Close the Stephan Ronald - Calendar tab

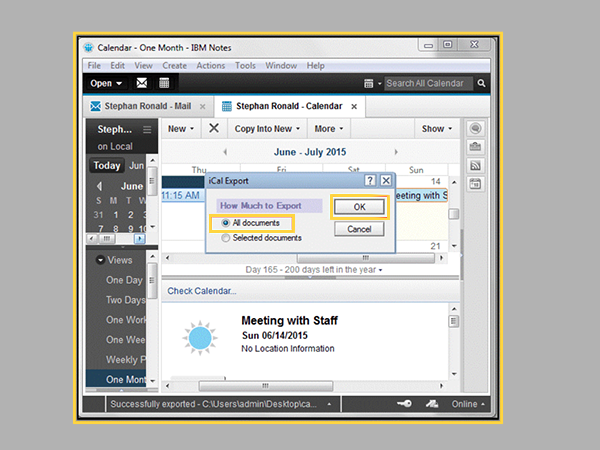(x=354, y=107)
